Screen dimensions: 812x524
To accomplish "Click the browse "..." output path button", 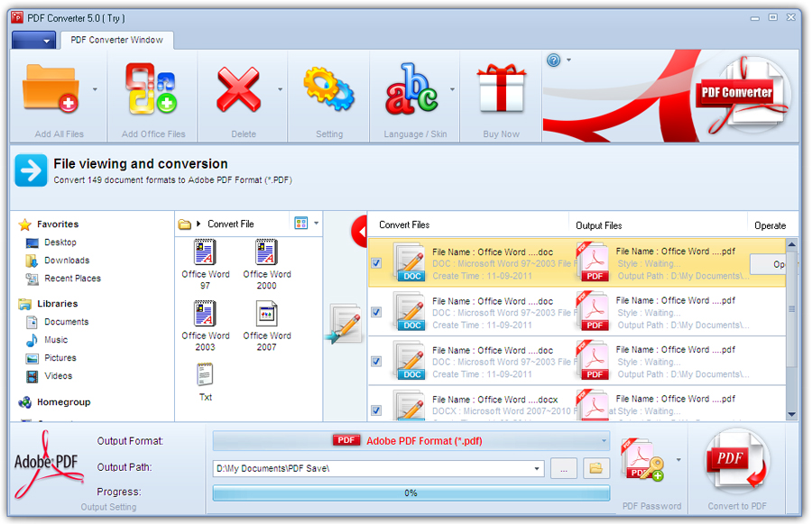I will pos(563,469).
